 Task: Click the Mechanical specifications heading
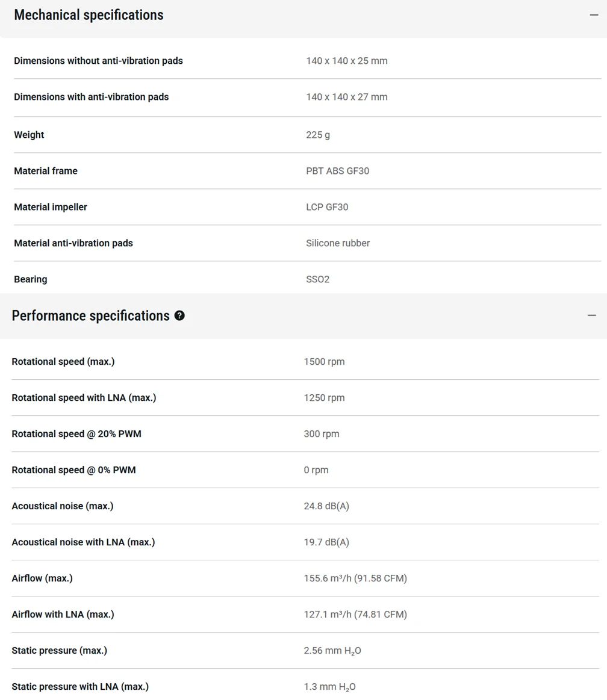coord(89,15)
